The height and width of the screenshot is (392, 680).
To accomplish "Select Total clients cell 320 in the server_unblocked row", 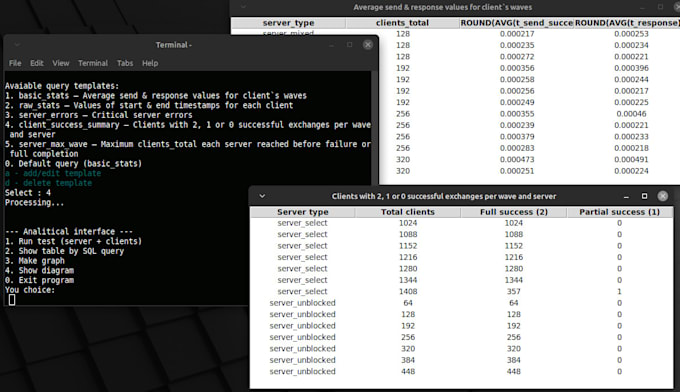I will [408, 349].
